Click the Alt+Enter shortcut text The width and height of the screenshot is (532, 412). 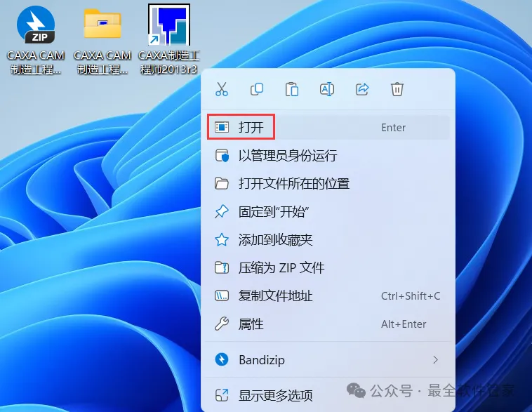click(x=404, y=324)
